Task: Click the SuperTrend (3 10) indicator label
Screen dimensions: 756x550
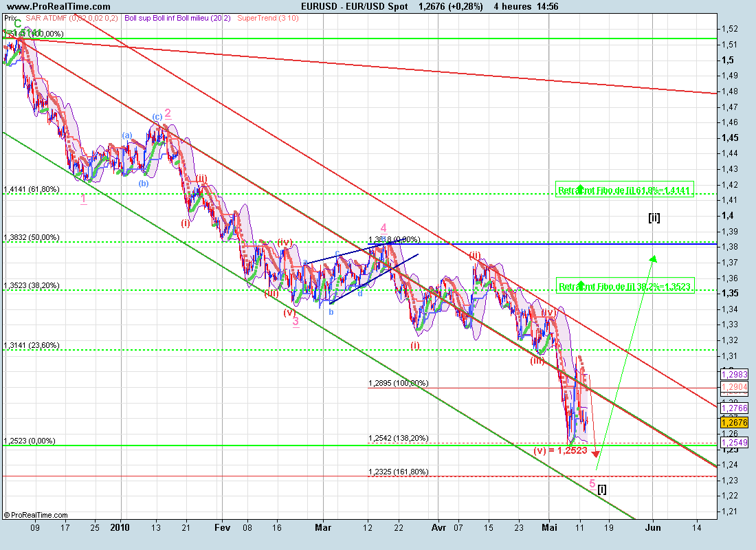Action: point(268,19)
